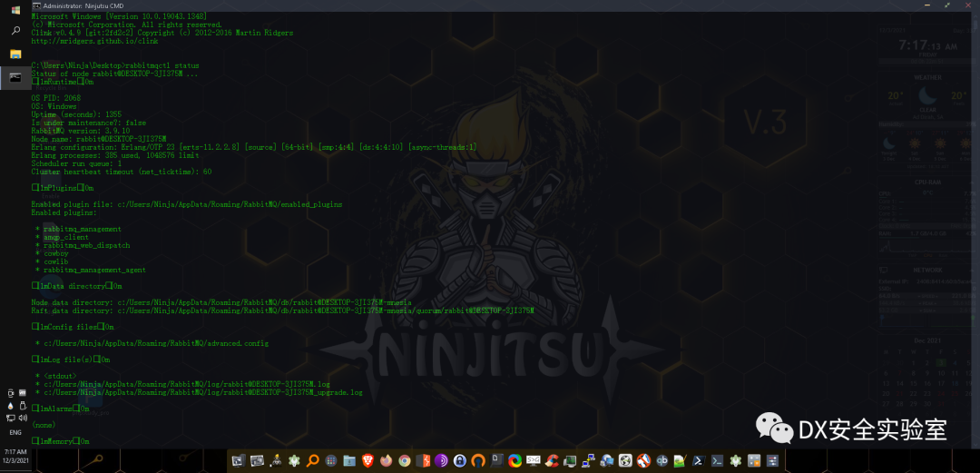The width and height of the screenshot is (980, 473).
Task: Open the 7:17 AM taskbar clock
Action: [15, 455]
